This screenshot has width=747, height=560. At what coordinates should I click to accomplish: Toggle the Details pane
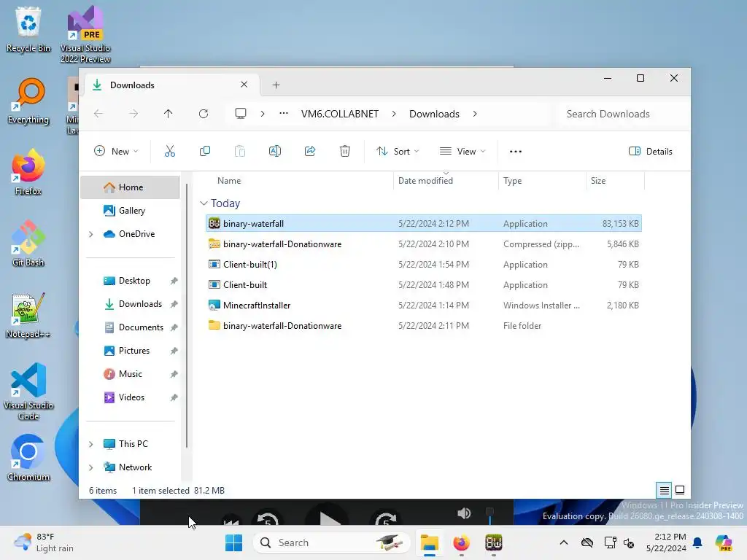(650, 152)
